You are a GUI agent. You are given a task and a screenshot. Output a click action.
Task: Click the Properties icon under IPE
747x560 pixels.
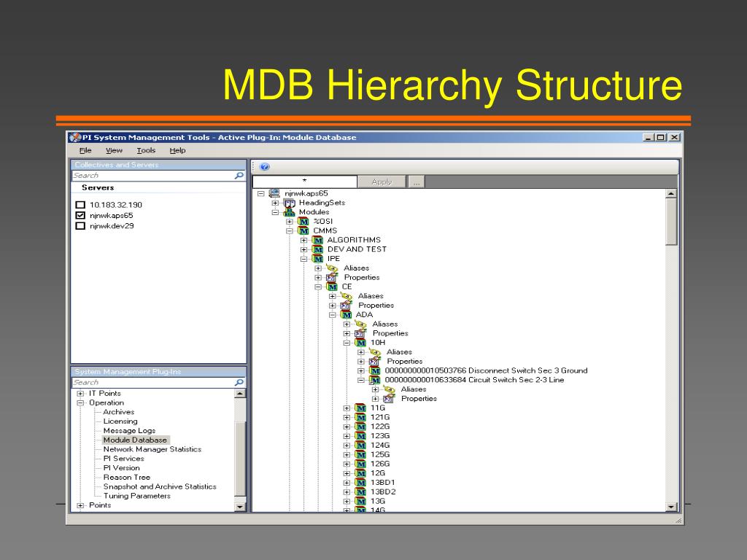click(332, 277)
